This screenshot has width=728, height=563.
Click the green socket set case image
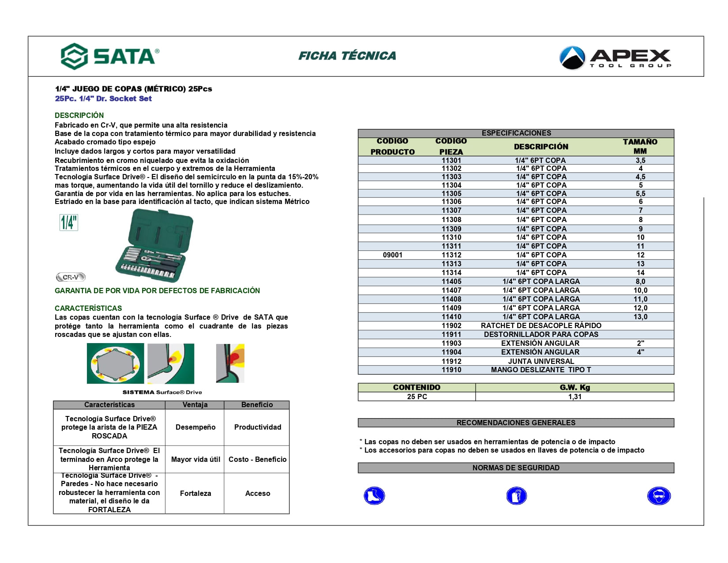click(154, 246)
